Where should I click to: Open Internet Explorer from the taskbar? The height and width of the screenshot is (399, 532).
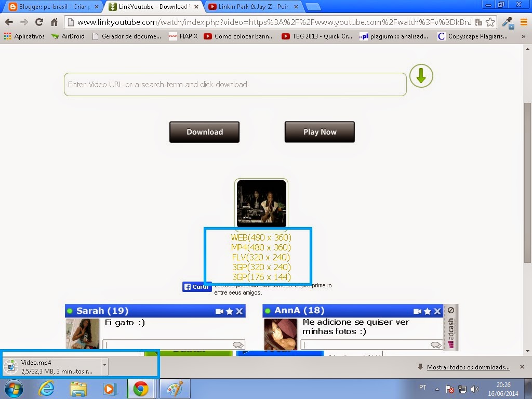coord(46,389)
